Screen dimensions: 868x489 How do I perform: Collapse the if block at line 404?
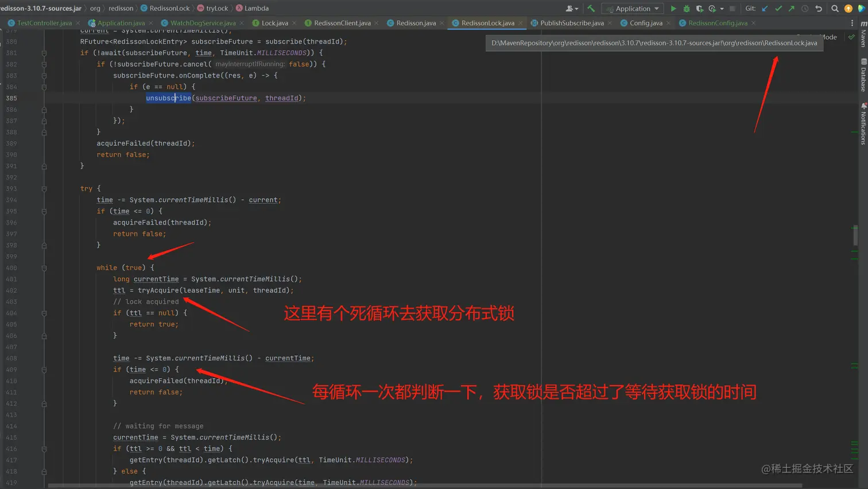pyautogui.click(x=44, y=313)
